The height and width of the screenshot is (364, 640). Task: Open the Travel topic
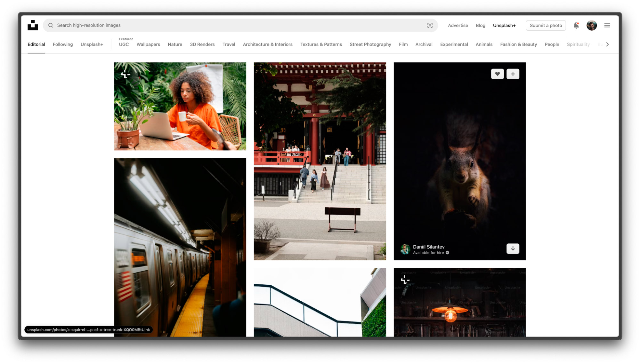(x=229, y=44)
